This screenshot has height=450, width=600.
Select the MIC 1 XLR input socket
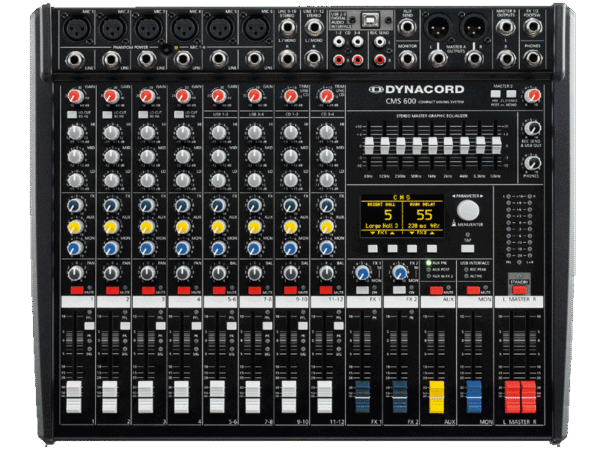78,29
